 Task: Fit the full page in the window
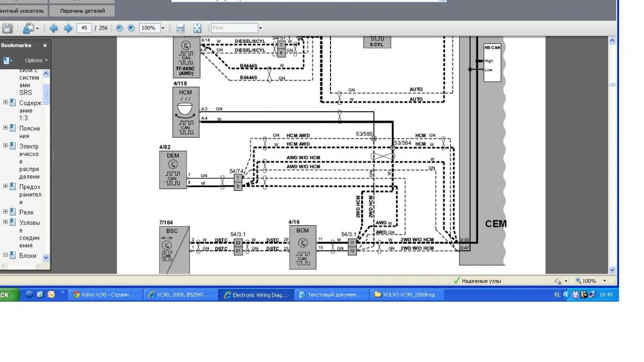197,28
